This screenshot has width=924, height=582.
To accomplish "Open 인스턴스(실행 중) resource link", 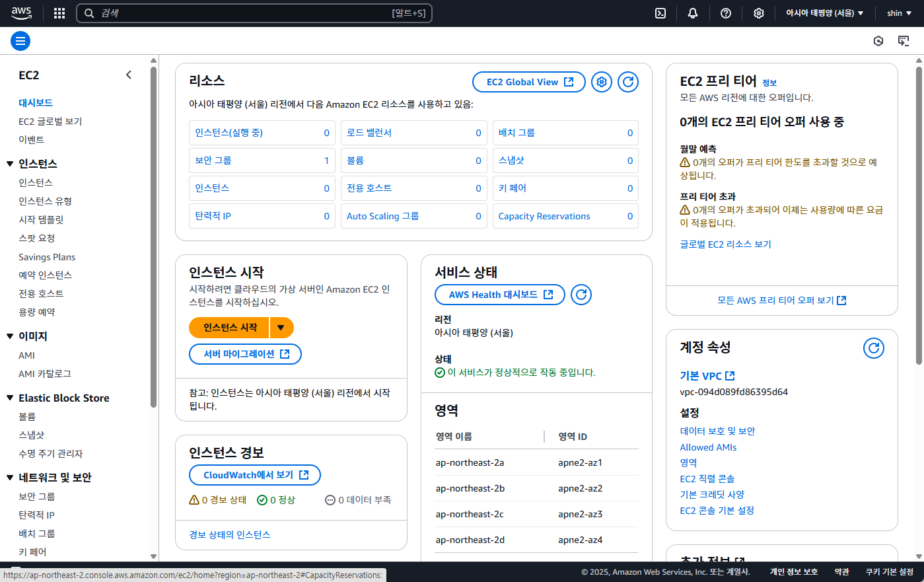I will (x=229, y=133).
